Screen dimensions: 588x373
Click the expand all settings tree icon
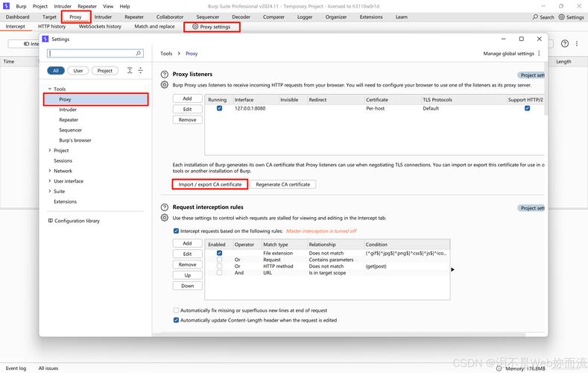click(129, 71)
